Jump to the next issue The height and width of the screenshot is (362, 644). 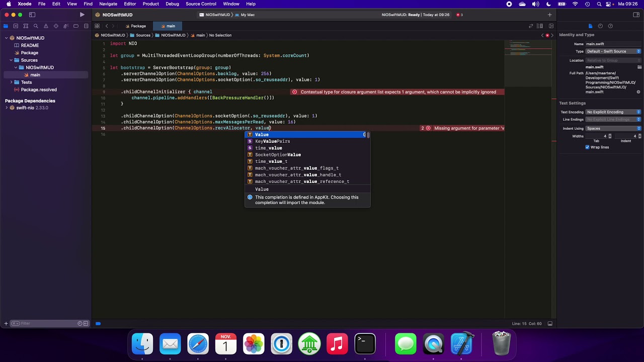click(x=552, y=35)
